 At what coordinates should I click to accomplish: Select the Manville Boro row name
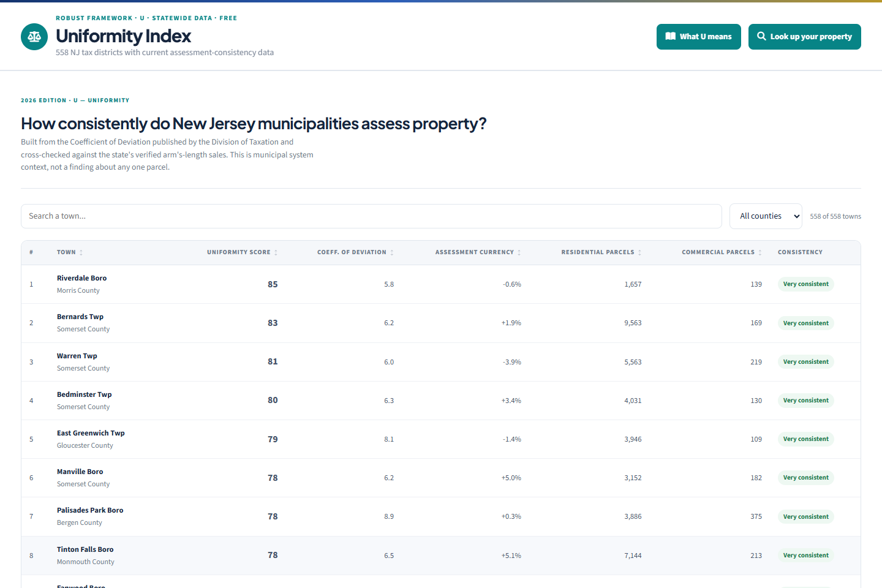point(80,472)
